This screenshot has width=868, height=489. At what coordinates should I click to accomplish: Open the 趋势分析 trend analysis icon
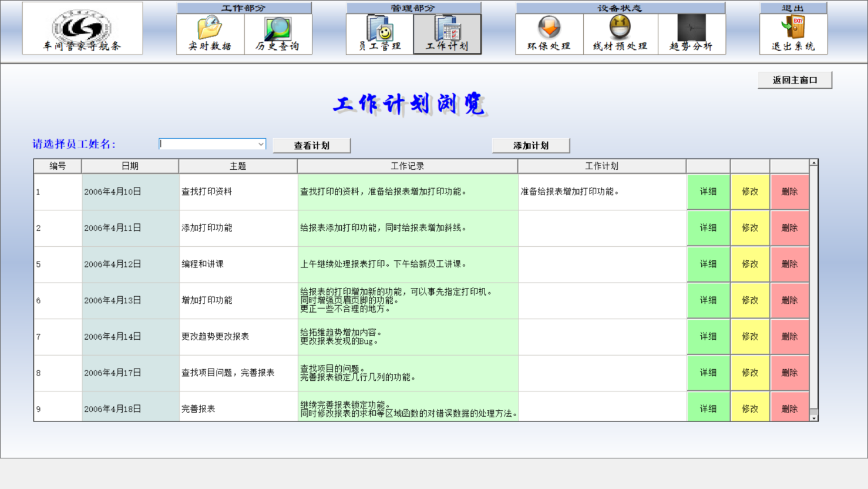[691, 34]
